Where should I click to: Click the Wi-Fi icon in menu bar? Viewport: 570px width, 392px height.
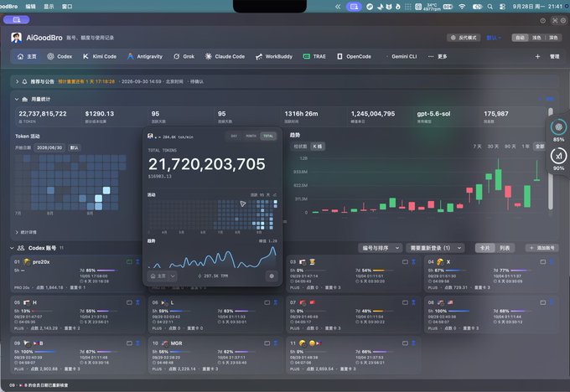(462, 7)
